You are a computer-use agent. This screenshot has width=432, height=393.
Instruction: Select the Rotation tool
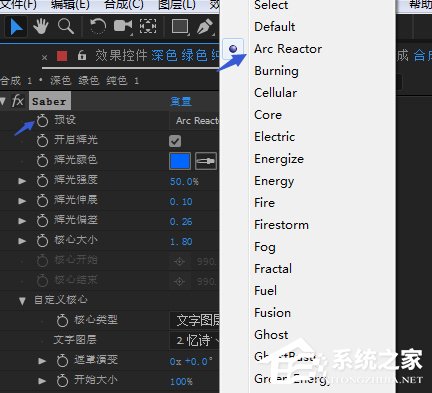pyautogui.click(x=98, y=26)
